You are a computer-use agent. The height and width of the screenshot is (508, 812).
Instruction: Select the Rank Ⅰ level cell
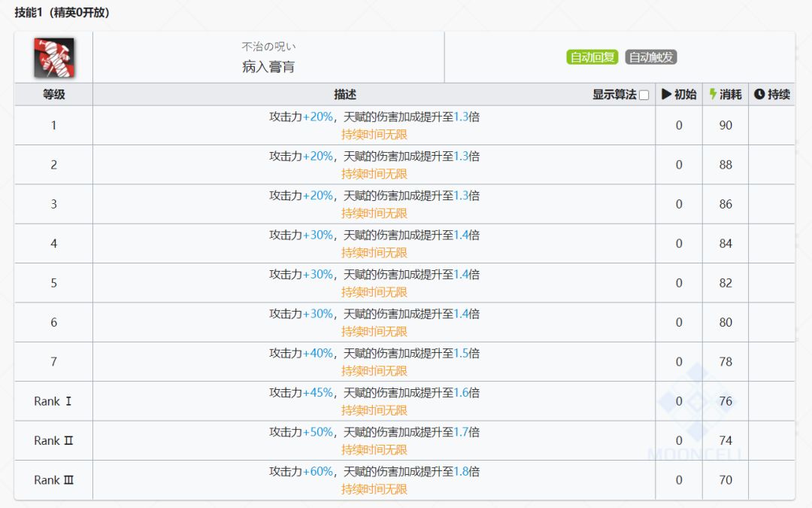(x=53, y=401)
